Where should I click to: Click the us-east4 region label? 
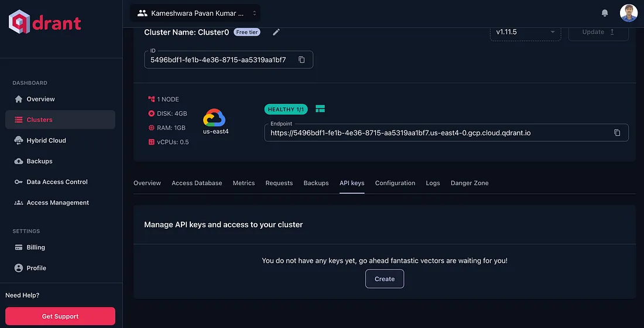tap(215, 132)
